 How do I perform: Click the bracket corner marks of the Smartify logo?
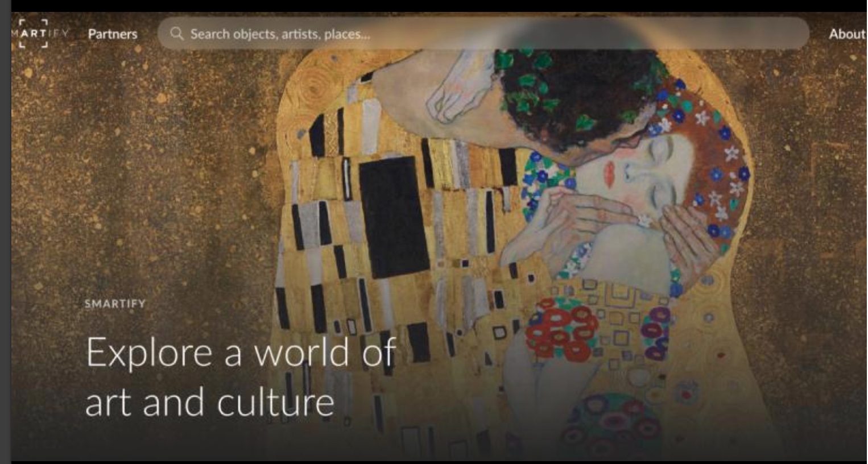(x=33, y=34)
